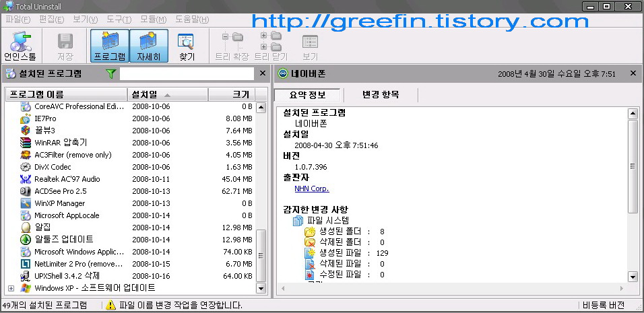Screen dimensions: 644x313
Task: Click the 보기 view toolbar icon
Action: 310,46
